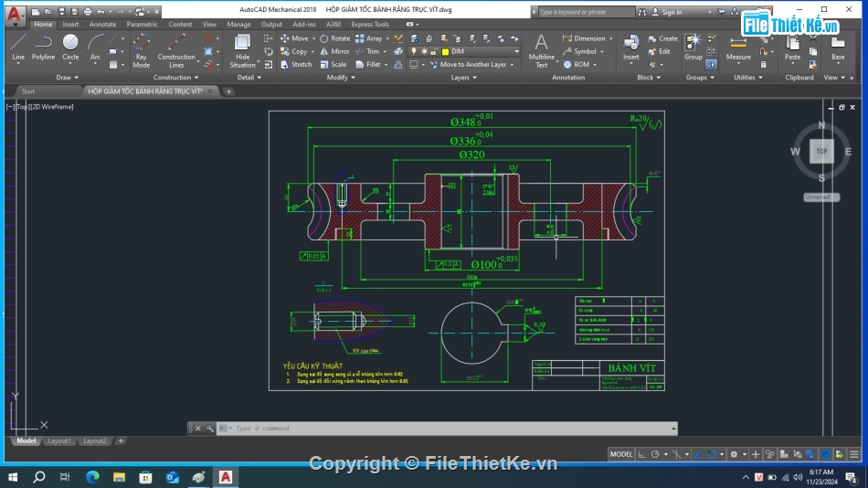Image resolution: width=868 pixels, height=488 pixels.
Task: Select the Mirror command
Action: tap(335, 51)
